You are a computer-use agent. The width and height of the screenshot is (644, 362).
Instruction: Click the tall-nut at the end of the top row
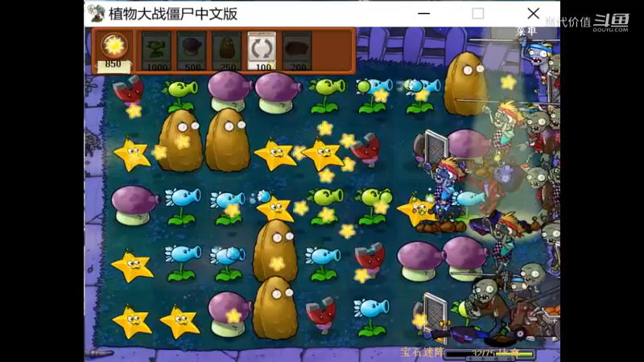[x=465, y=84]
